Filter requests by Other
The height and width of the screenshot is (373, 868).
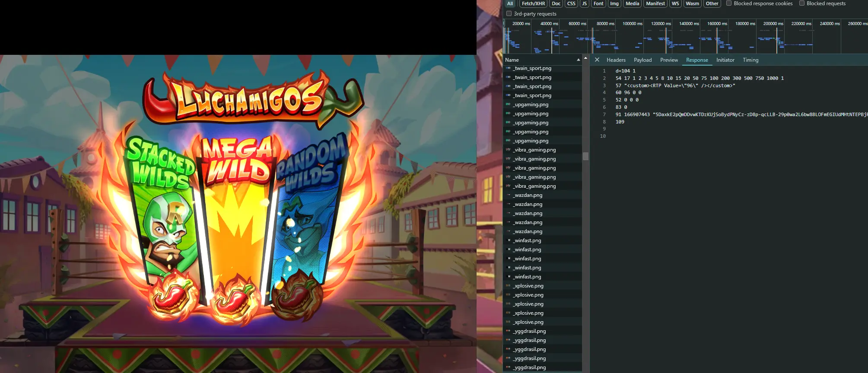712,3
